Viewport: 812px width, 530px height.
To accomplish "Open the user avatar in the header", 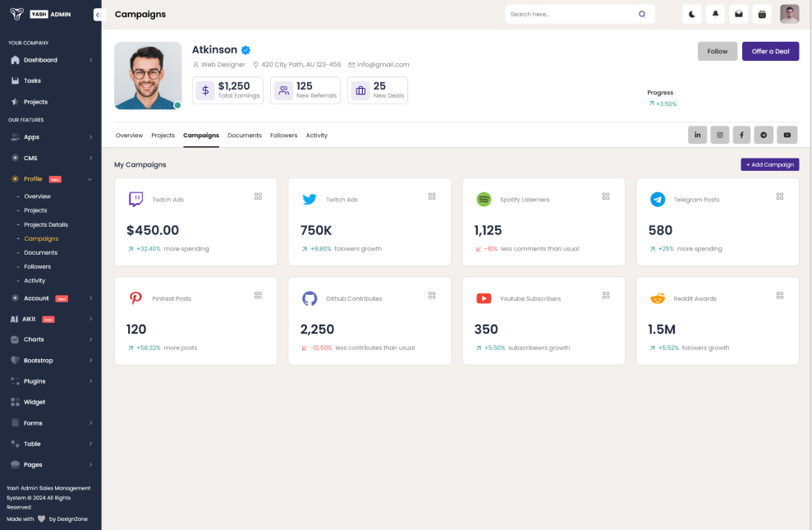I will (790, 14).
